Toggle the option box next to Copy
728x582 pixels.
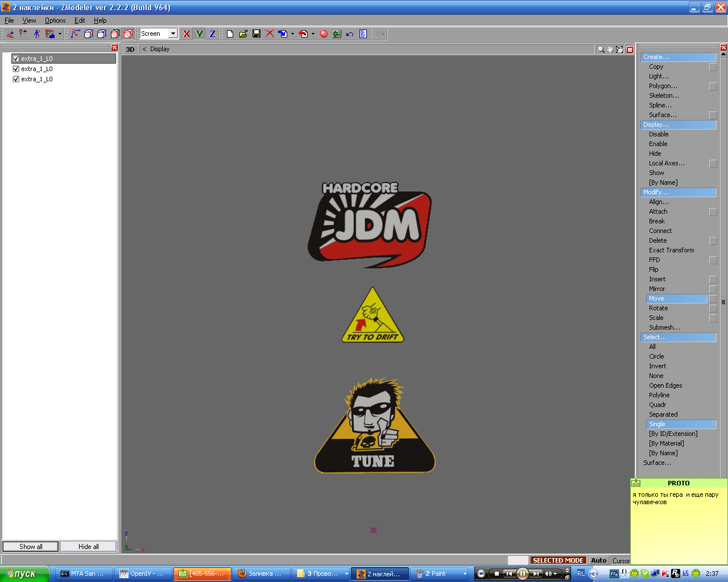[x=713, y=67]
